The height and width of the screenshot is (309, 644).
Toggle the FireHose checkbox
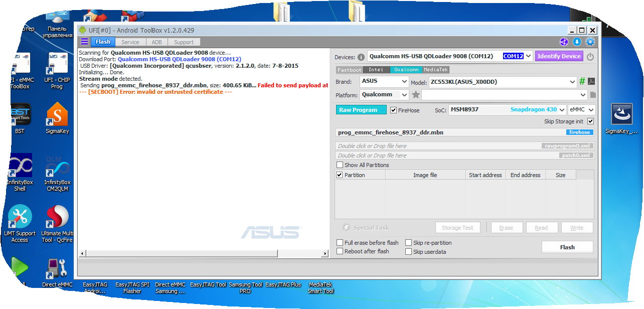click(393, 110)
